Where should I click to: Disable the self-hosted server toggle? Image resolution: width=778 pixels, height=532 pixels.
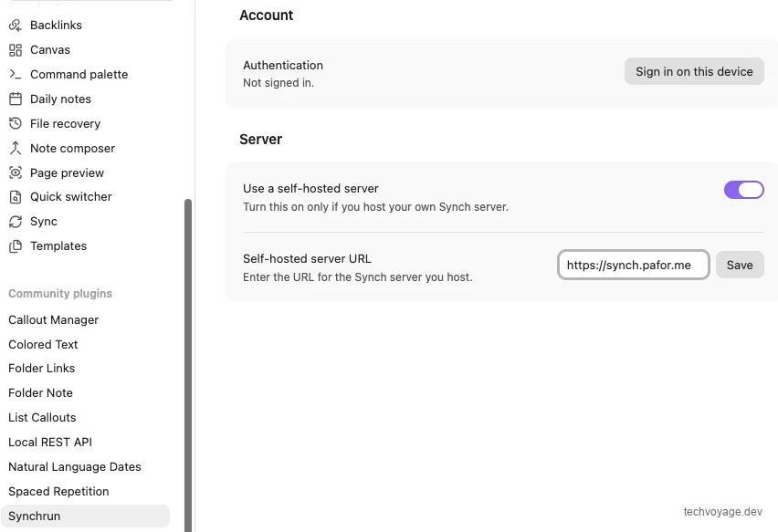pos(744,190)
